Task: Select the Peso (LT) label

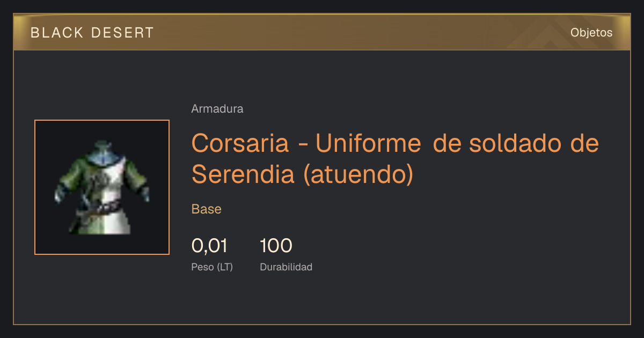Action: 212,267
